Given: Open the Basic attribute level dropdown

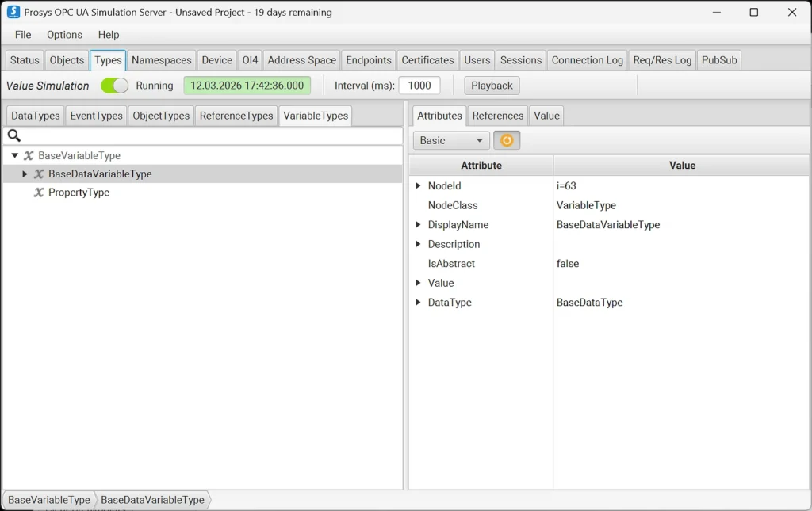Looking at the screenshot, I should (450, 140).
